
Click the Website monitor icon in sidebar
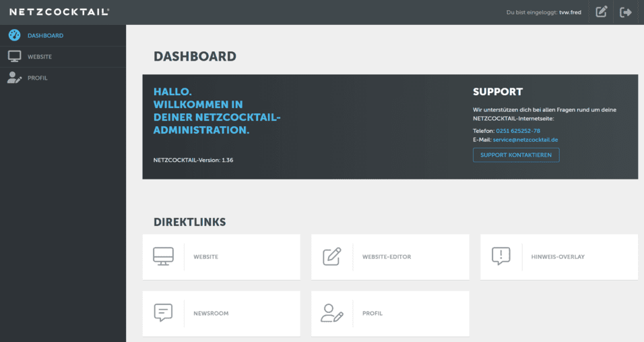14,57
